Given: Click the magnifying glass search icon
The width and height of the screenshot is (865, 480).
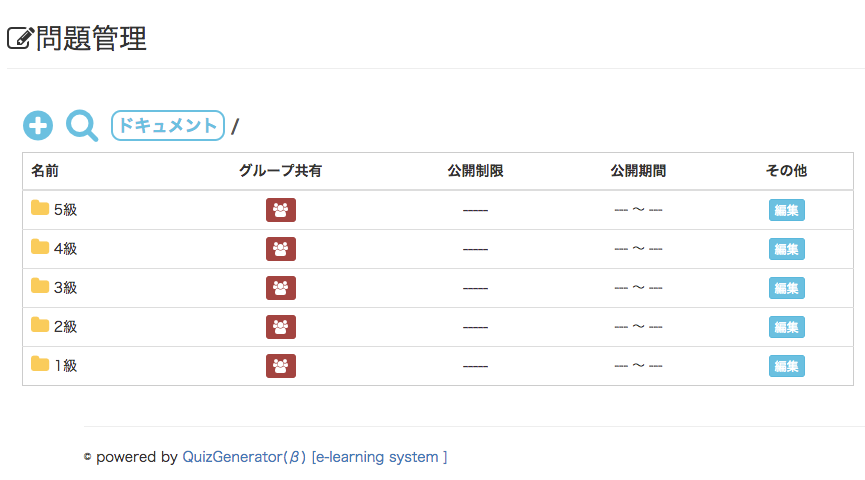Looking at the screenshot, I should pos(81,126).
